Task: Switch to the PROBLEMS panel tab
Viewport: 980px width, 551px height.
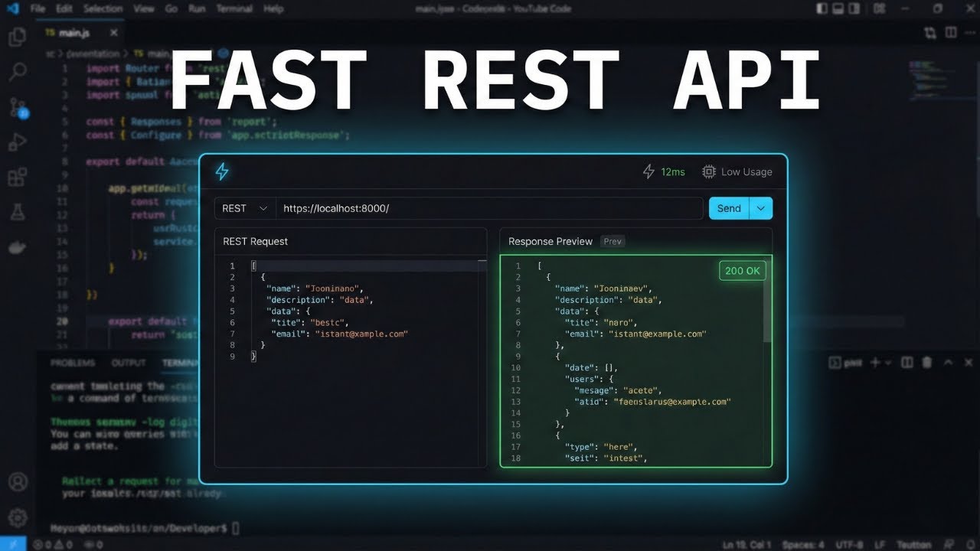Action: [73, 363]
